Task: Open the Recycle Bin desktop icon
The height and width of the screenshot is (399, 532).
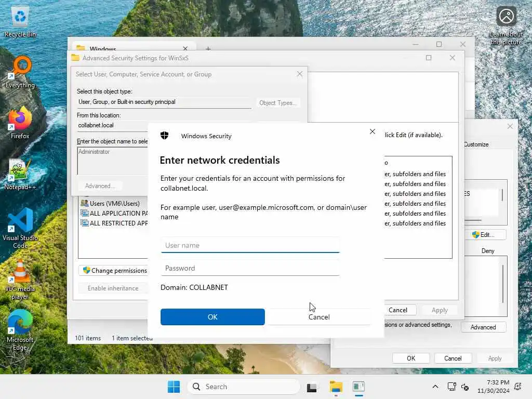Action: pyautogui.click(x=20, y=22)
